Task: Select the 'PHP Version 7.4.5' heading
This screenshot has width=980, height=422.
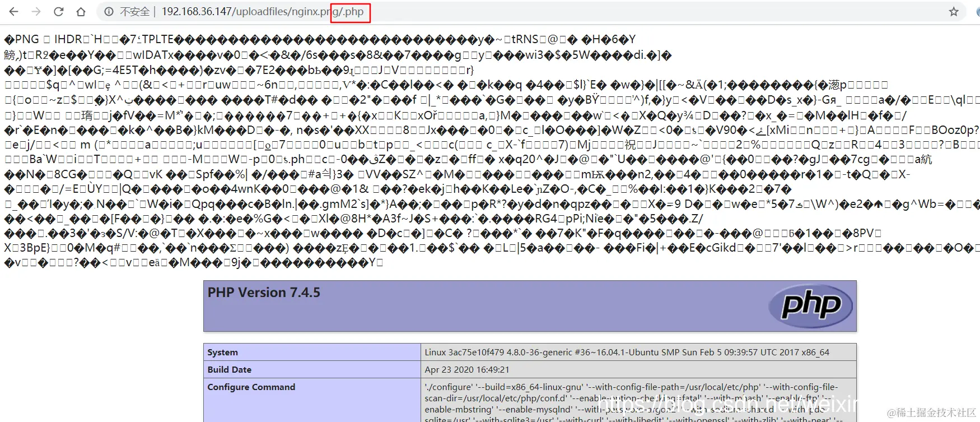Action: click(264, 293)
